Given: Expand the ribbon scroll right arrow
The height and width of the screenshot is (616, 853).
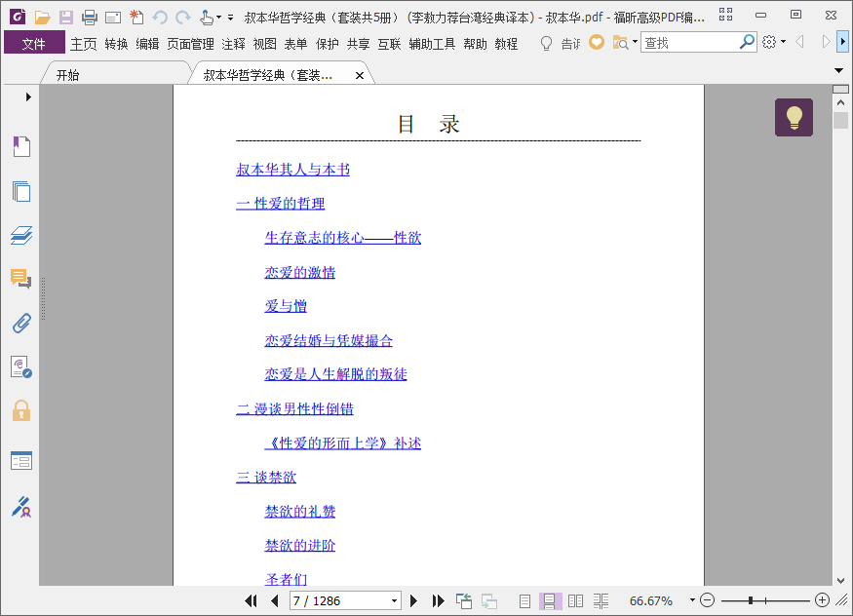Looking at the screenshot, I should 843,42.
